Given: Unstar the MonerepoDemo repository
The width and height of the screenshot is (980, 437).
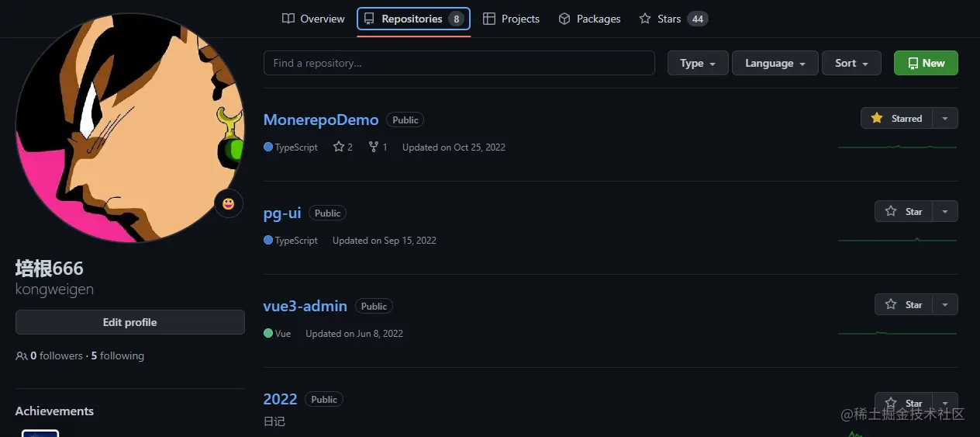Looking at the screenshot, I should point(896,118).
